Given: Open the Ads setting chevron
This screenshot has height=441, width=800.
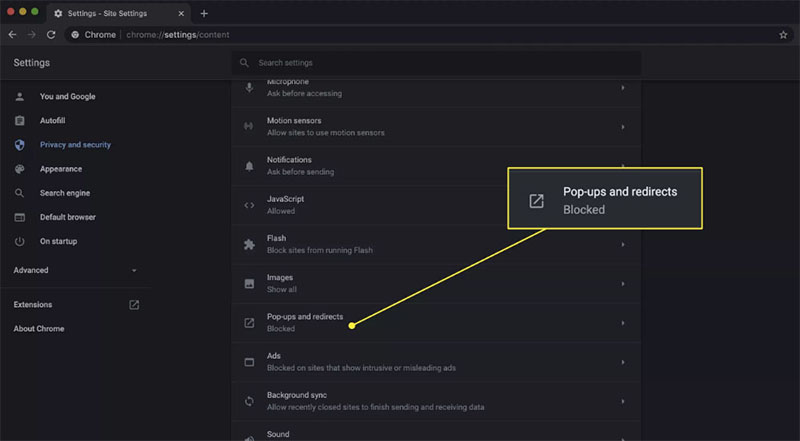Looking at the screenshot, I should (x=623, y=362).
